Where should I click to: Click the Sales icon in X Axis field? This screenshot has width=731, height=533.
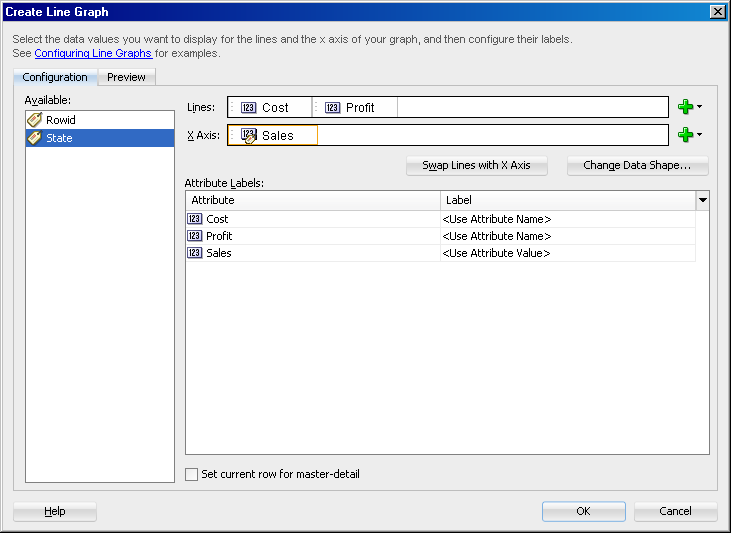click(x=249, y=136)
